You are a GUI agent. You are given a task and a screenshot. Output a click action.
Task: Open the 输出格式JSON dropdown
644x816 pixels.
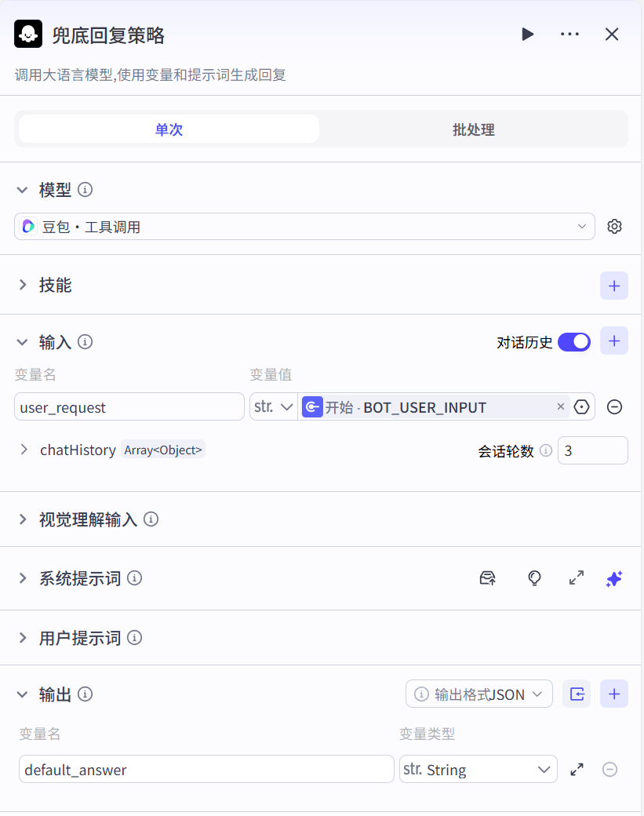coord(478,694)
